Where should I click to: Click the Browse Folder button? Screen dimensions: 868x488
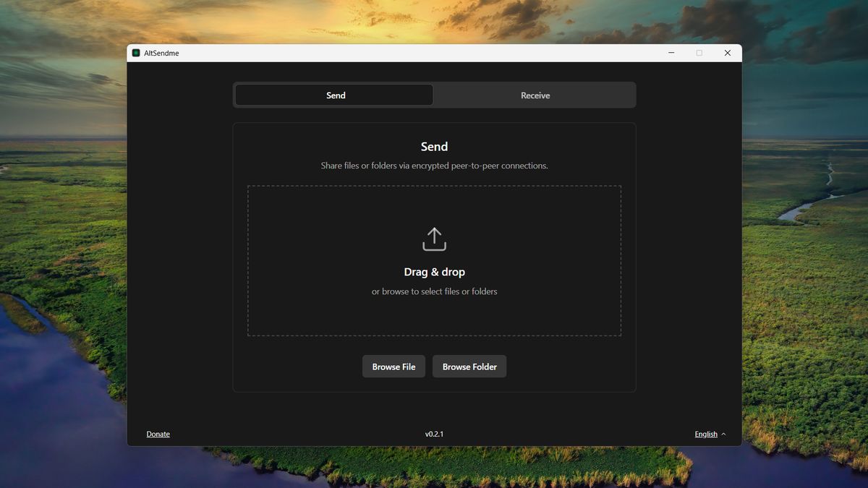[x=469, y=367]
